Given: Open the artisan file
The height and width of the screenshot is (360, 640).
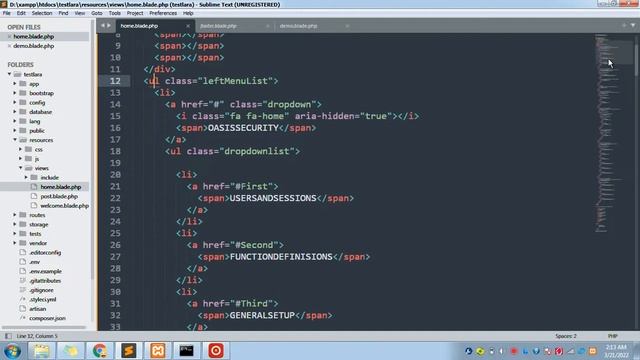Looking at the screenshot, I should tap(38, 309).
